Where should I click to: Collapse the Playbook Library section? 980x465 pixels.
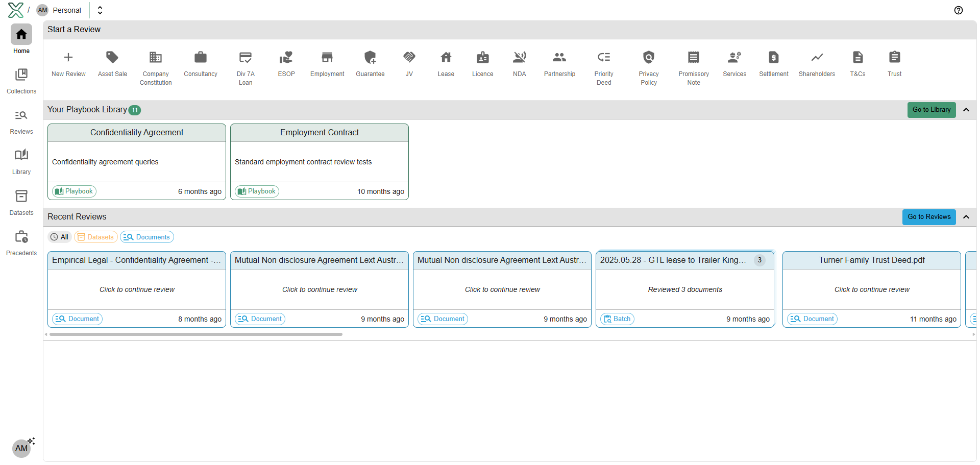pyautogui.click(x=966, y=110)
